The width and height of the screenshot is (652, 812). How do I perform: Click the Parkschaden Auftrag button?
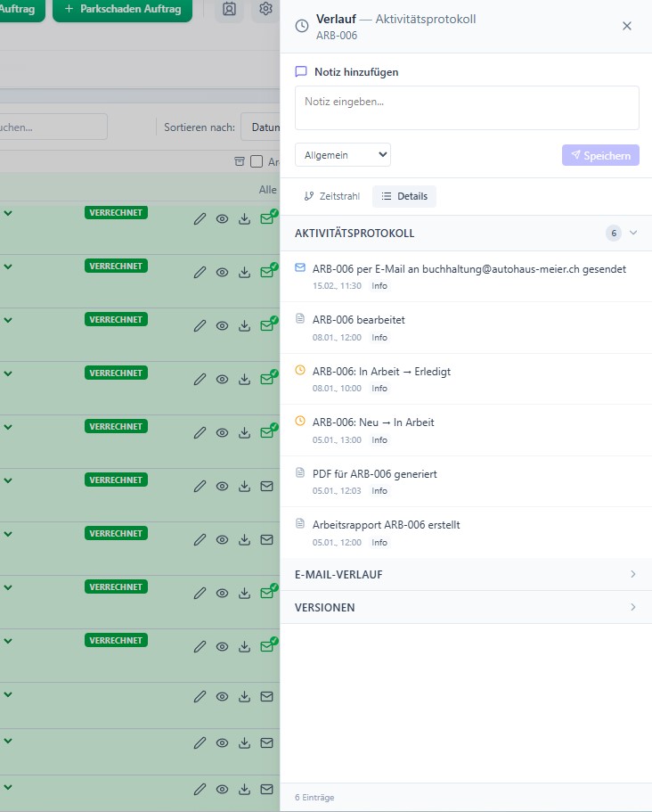click(x=122, y=9)
